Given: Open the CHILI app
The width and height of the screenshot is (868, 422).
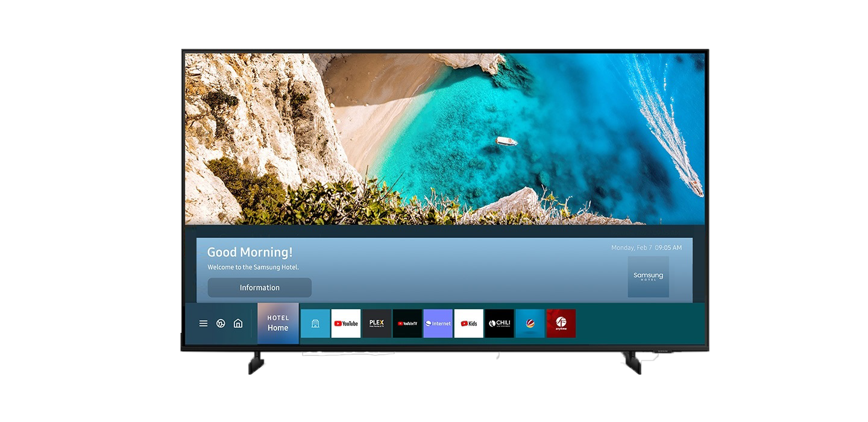Looking at the screenshot, I should point(500,324).
